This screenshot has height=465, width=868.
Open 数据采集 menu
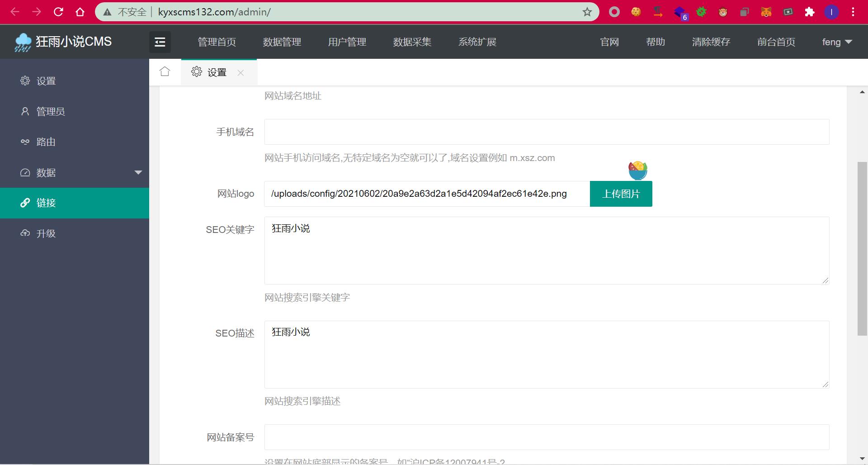(412, 42)
